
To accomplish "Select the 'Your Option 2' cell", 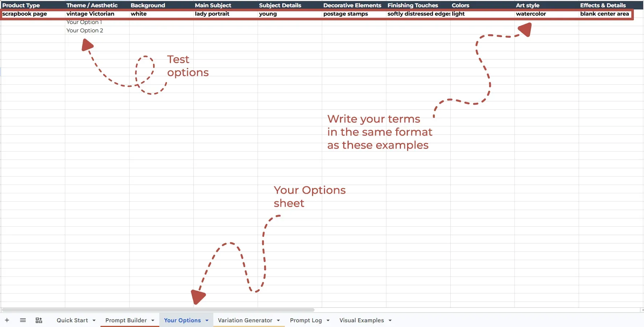I will pyautogui.click(x=97, y=31).
